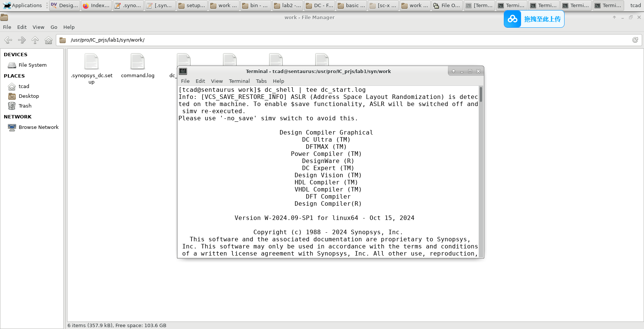
Task: Open File menu in File Manager
Action: [7, 27]
